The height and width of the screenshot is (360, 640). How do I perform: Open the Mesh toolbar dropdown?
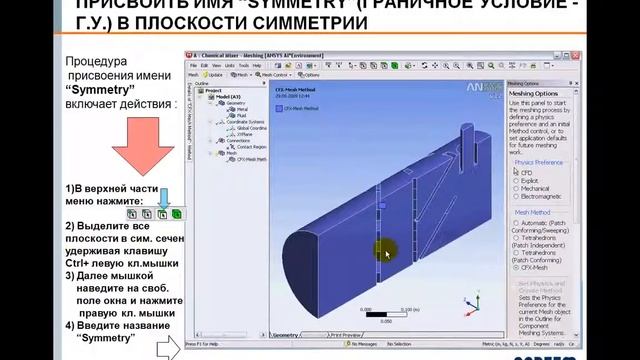coord(251,75)
